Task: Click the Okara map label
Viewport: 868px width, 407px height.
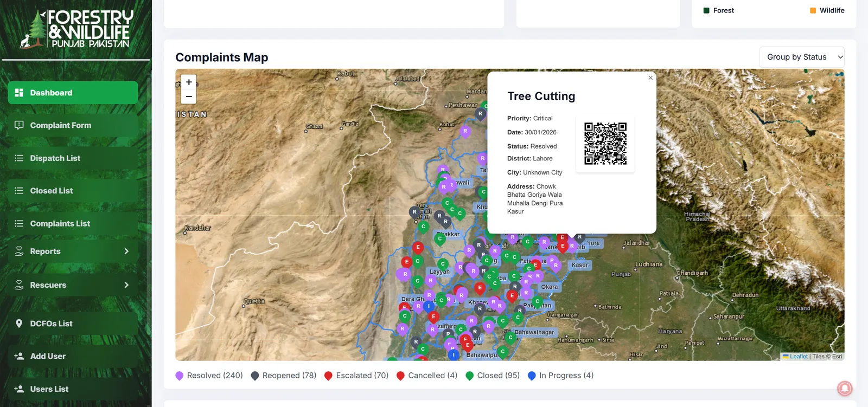Action: [x=550, y=287]
